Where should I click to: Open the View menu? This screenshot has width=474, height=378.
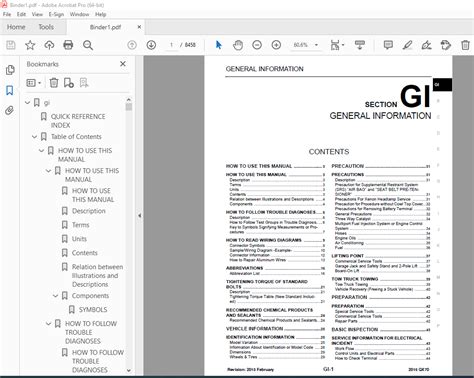[x=37, y=14]
